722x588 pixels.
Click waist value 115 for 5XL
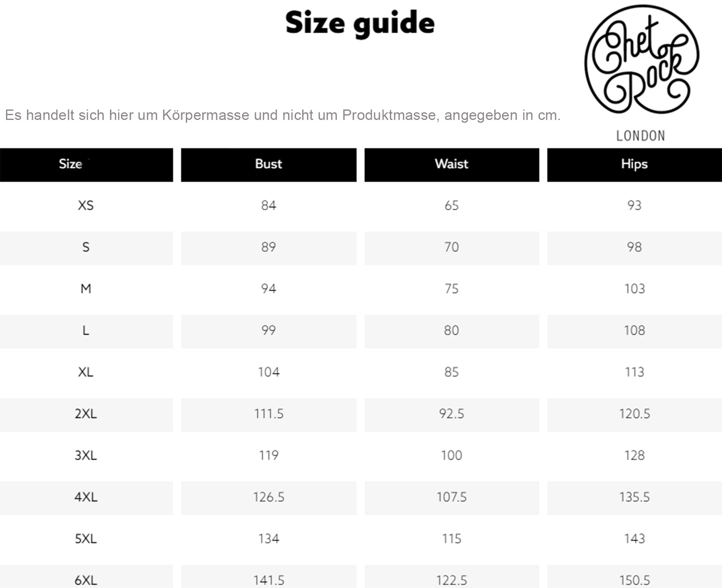451,539
